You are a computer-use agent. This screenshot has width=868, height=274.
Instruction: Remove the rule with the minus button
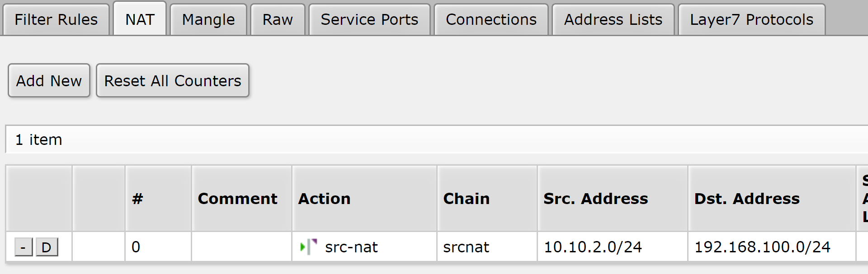(x=23, y=247)
